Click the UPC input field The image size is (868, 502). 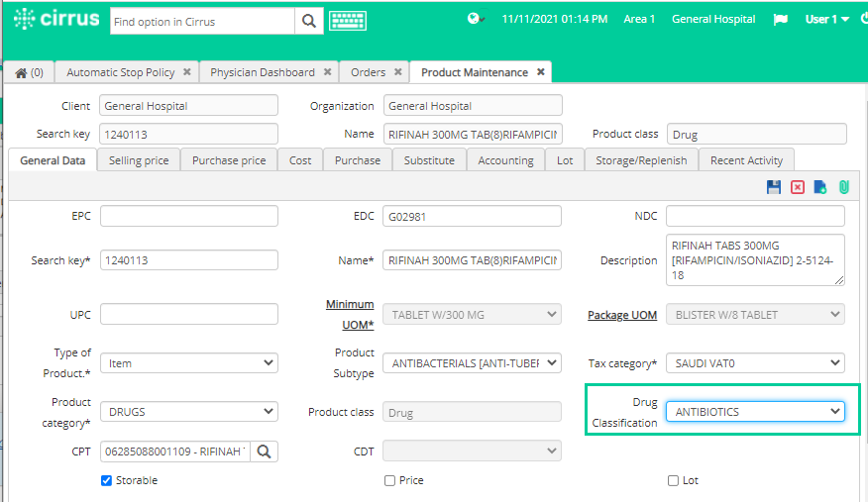[x=189, y=314]
